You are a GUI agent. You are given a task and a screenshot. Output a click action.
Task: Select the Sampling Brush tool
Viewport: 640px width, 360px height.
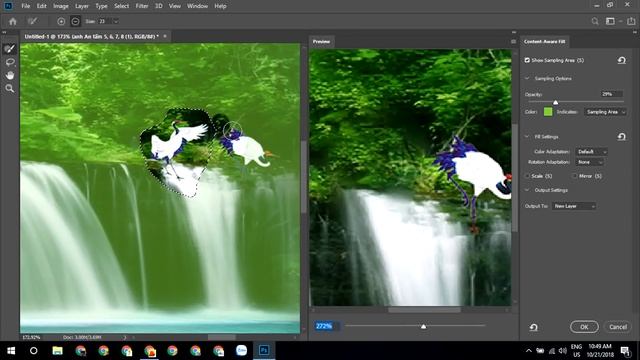tap(9, 49)
